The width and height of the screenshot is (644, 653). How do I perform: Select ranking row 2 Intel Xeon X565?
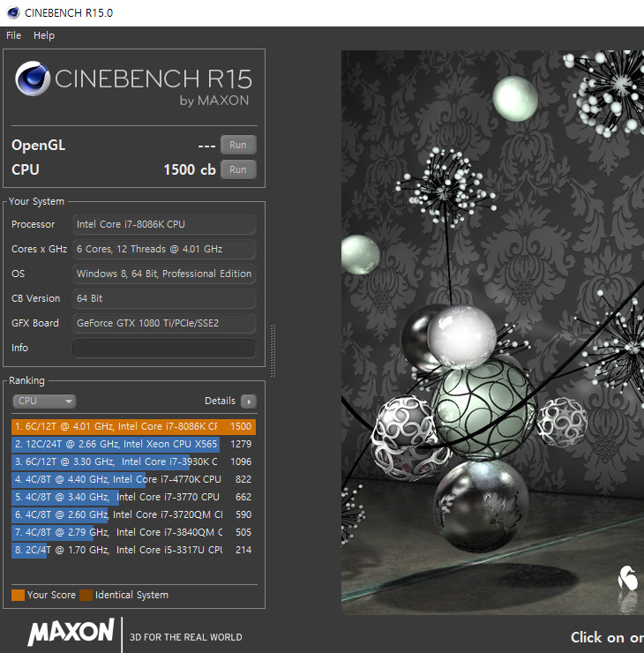pos(133,444)
